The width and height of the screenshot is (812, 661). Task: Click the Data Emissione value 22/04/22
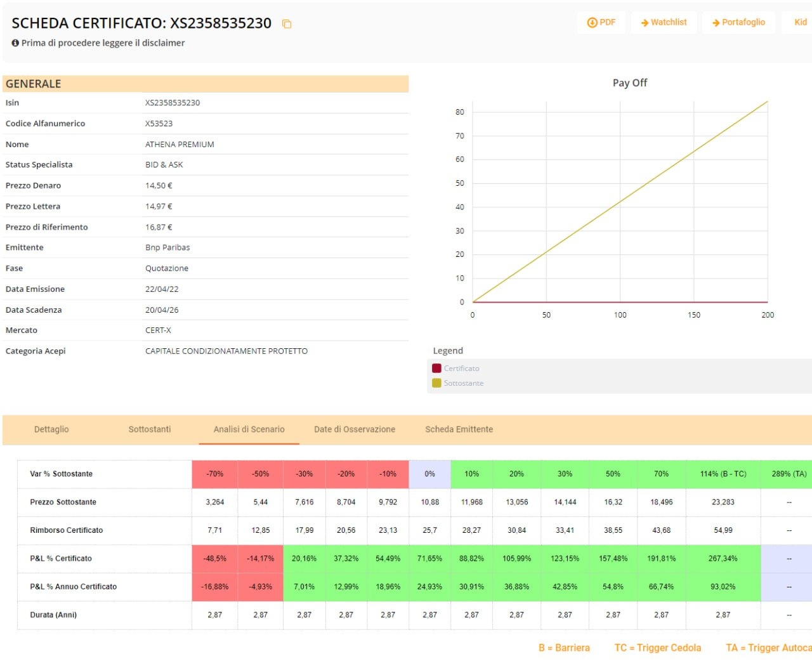162,289
